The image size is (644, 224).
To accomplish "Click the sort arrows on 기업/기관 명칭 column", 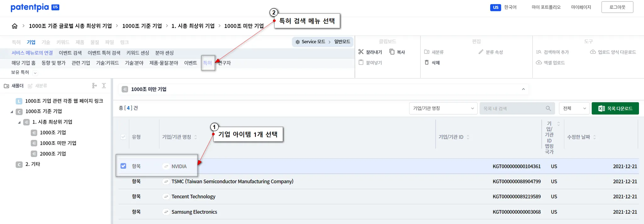I will click(196, 137).
